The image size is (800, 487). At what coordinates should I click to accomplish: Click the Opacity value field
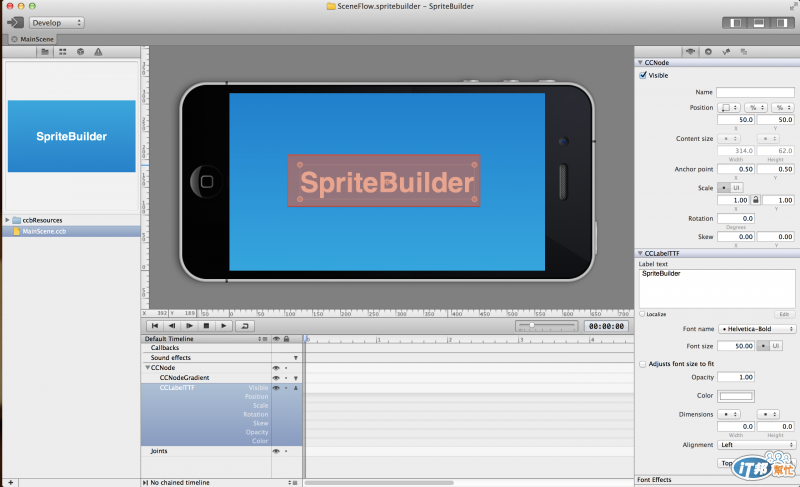pyautogui.click(x=736, y=377)
